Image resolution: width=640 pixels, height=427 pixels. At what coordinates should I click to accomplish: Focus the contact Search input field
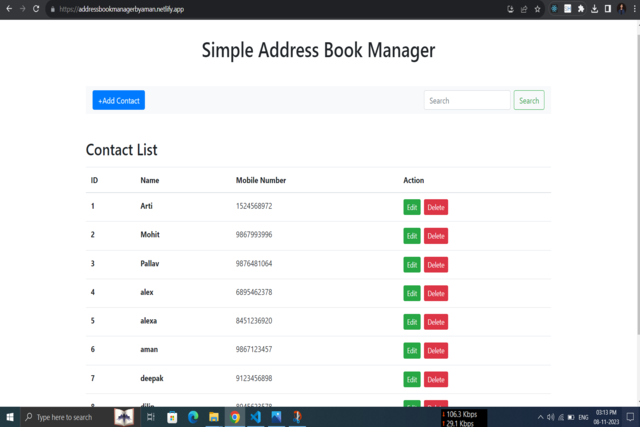click(x=467, y=100)
